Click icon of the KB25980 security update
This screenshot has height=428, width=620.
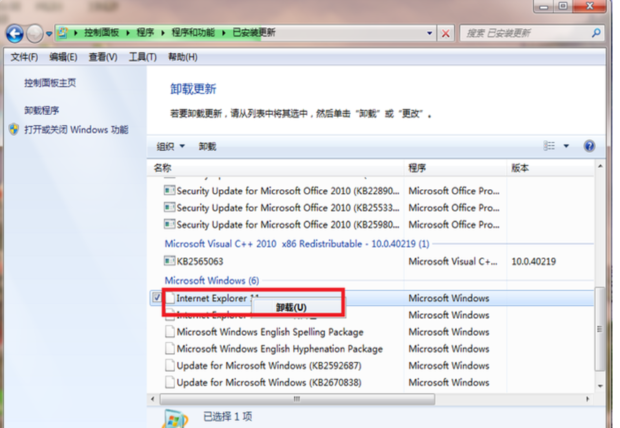tap(169, 224)
